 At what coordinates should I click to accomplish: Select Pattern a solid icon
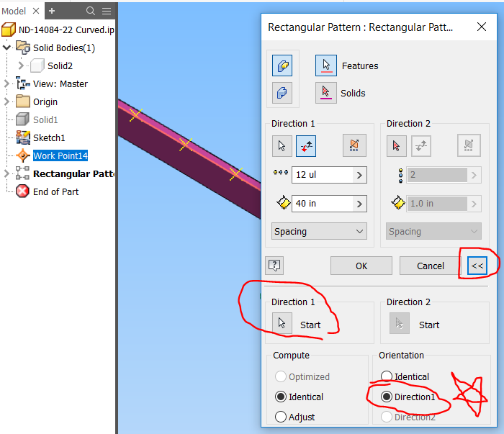coord(282,93)
